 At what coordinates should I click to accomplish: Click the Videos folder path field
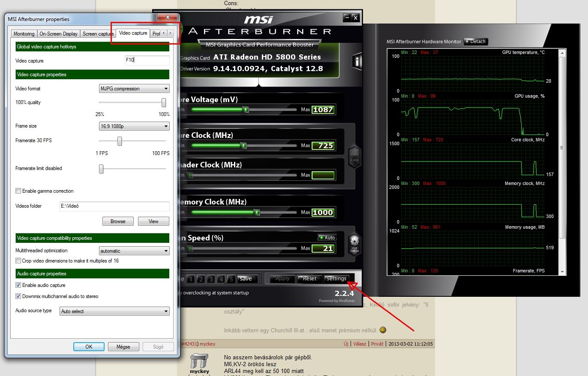(114, 206)
